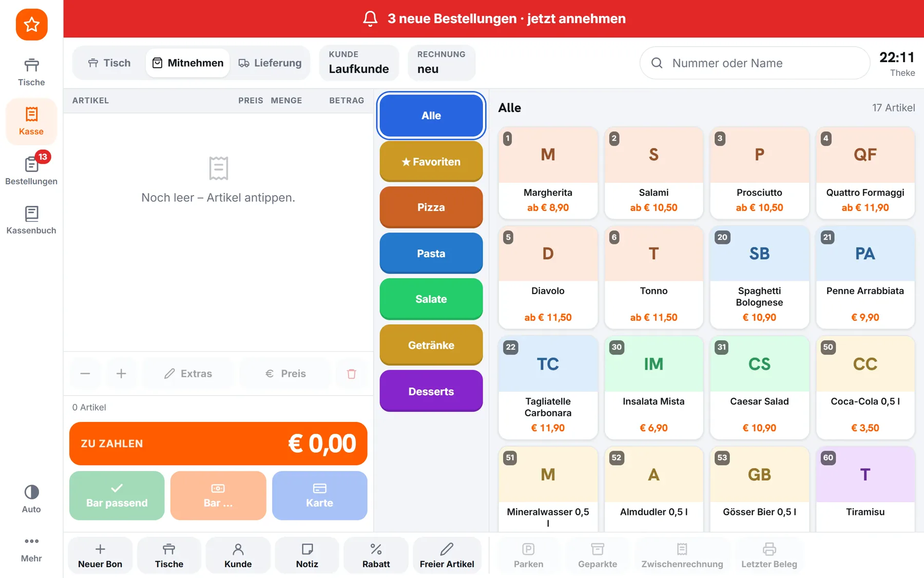Add Tagliatelle Carbonara to the order
Image resolution: width=924 pixels, height=578 pixels.
[x=548, y=388]
